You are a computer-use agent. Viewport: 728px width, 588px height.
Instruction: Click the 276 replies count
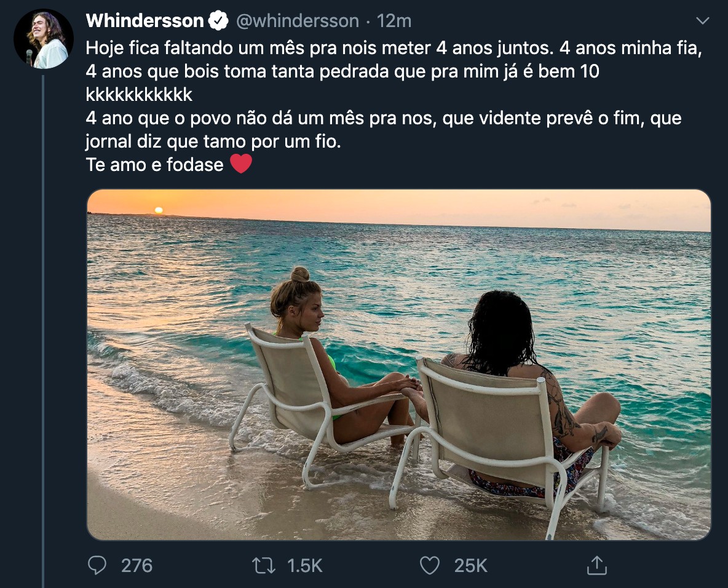(x=136, y=566)
